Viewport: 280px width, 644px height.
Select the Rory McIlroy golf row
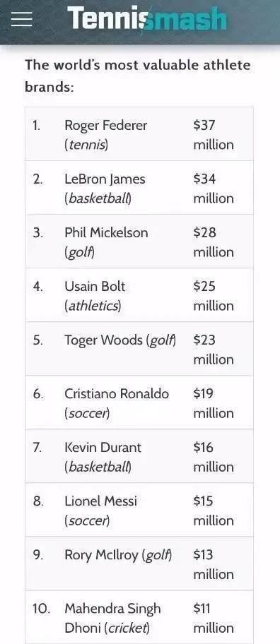139,563
